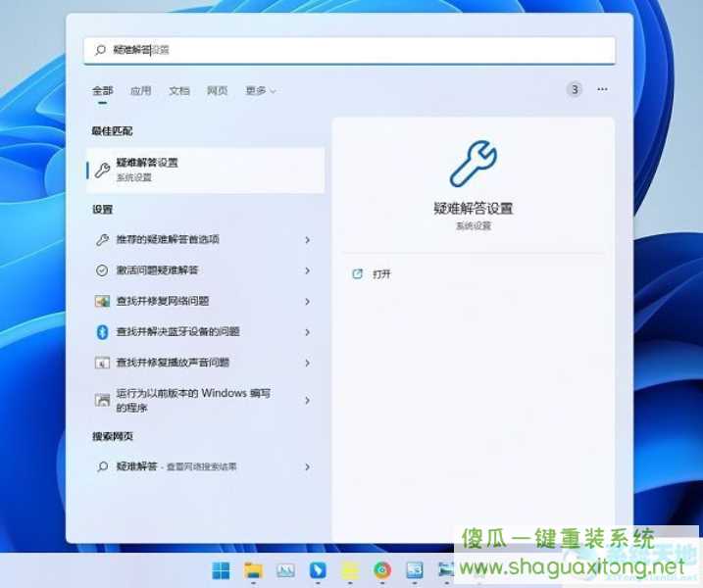Open the yellow sticky notes taskbar icon
The image size is (703, 588).
pos(350,570)
